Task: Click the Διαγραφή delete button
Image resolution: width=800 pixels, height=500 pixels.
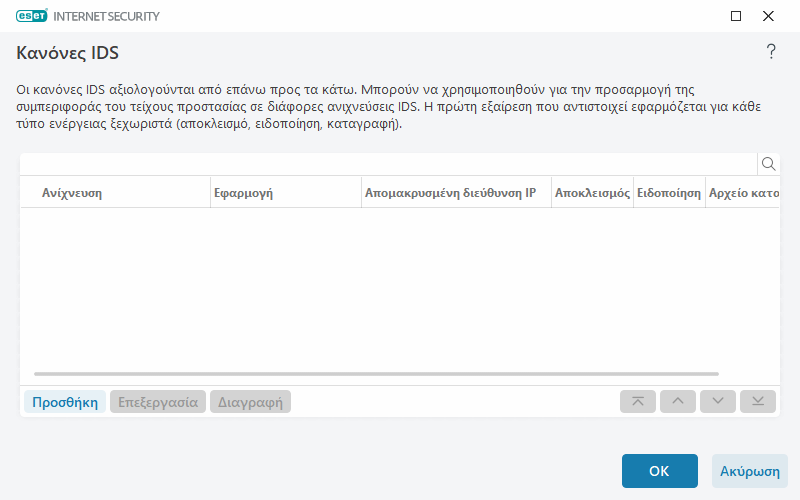Action: (x=250, y=402)
